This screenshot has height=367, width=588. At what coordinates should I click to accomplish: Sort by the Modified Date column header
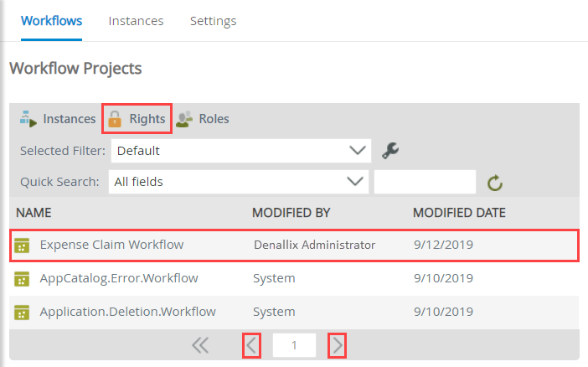[x=459, y=213]
